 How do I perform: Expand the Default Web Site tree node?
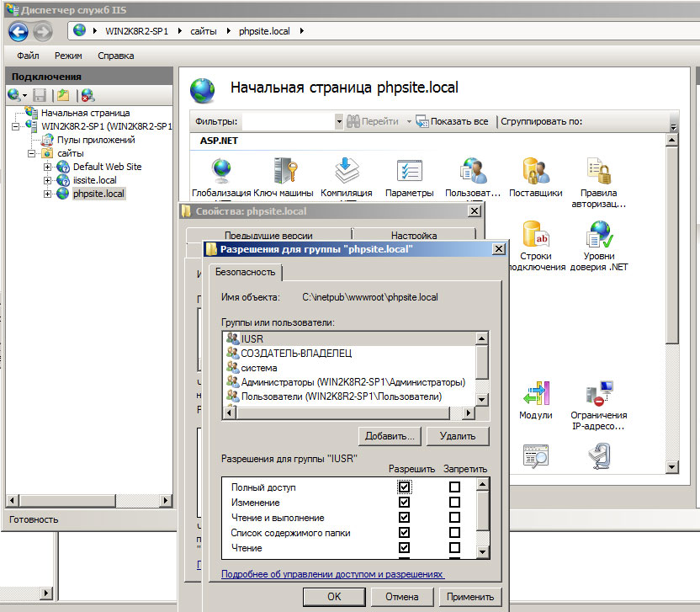coord(48,167)
